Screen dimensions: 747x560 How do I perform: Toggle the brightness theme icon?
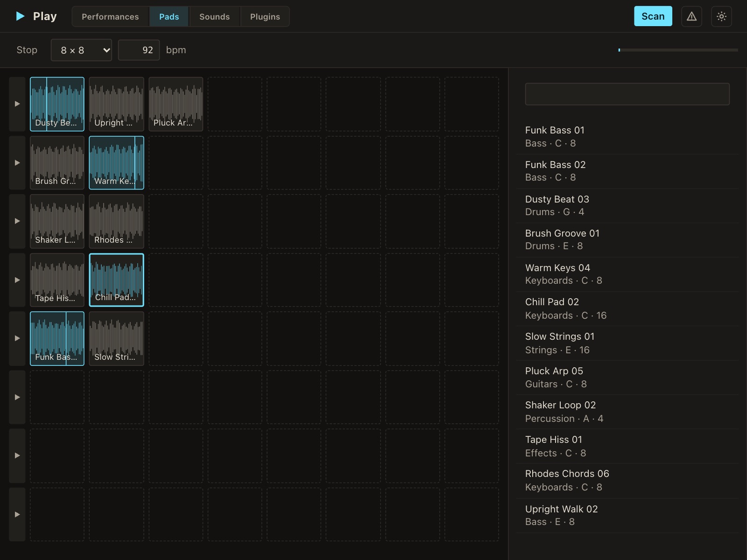pos(721,16)
